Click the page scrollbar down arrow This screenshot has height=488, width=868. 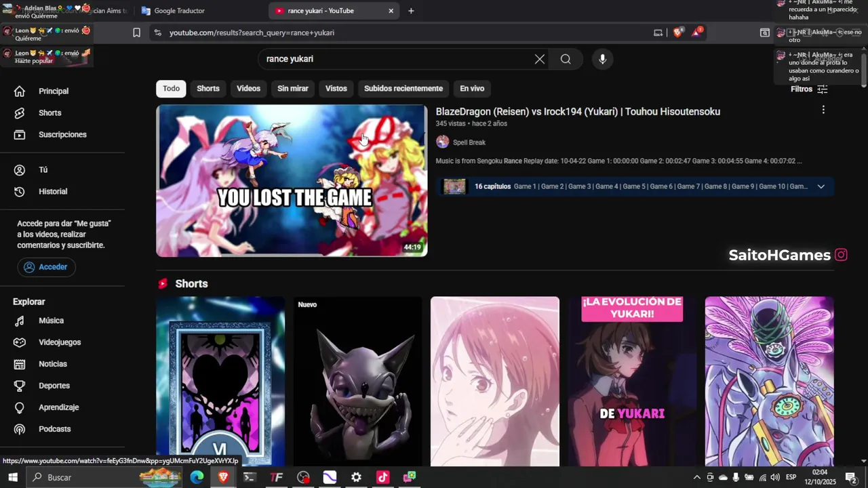[864, 462]
